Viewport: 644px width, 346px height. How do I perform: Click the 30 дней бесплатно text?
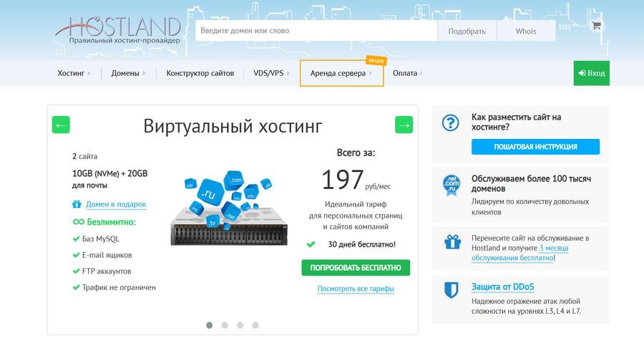362,244
